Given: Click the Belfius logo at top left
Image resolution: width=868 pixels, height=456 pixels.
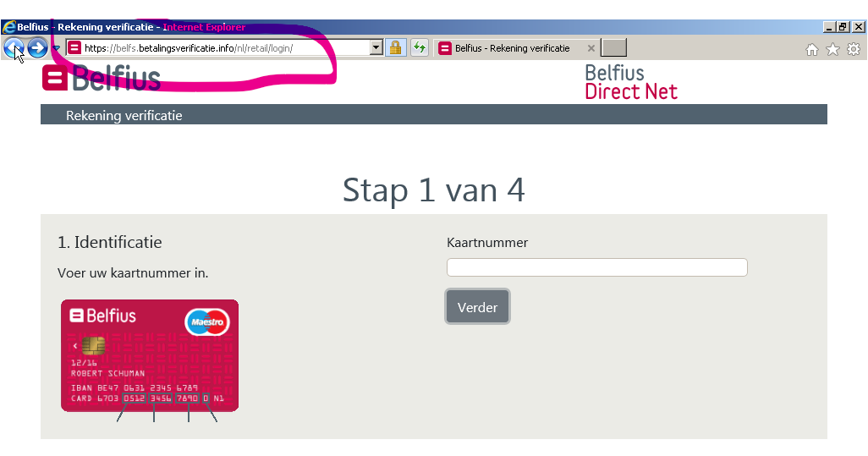Looking at the screenshot, I should pyautogui.click(x=102, y=78).
